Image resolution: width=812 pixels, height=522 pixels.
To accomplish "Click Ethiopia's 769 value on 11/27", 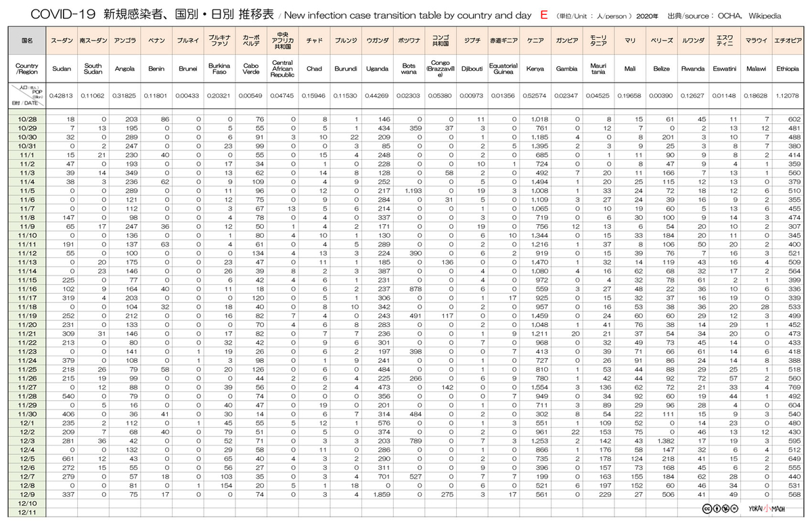I will pos(795,387).
